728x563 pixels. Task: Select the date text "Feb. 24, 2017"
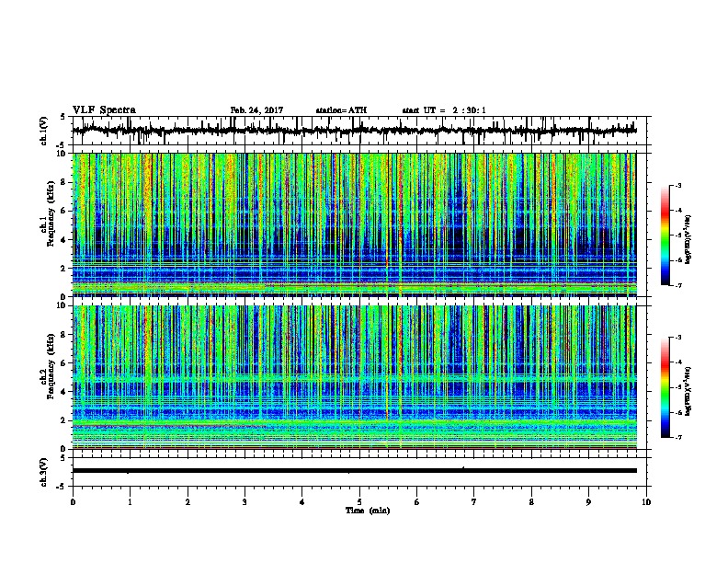[256, 110]
